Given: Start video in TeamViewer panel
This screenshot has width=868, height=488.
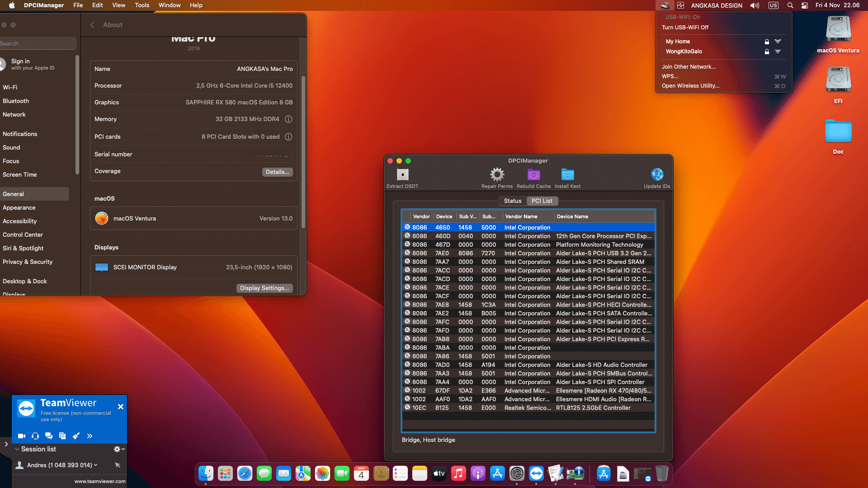Looking at the screenshot, I should click(21, 436).
